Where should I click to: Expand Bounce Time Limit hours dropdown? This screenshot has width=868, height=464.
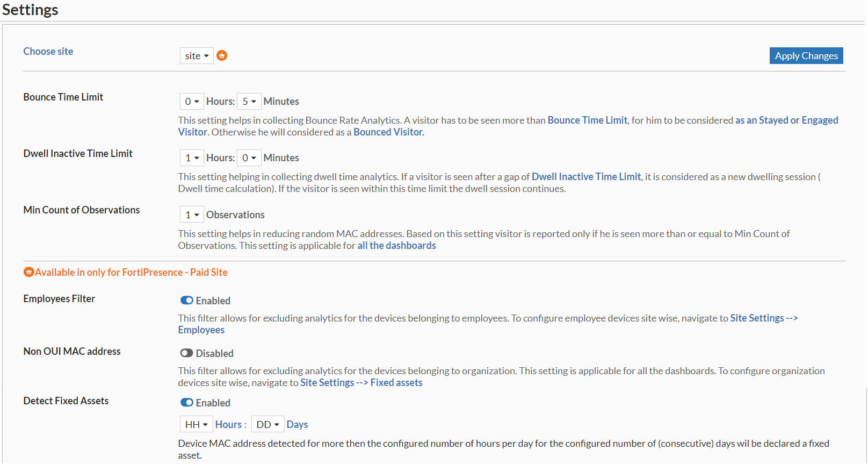click(192, 102)
